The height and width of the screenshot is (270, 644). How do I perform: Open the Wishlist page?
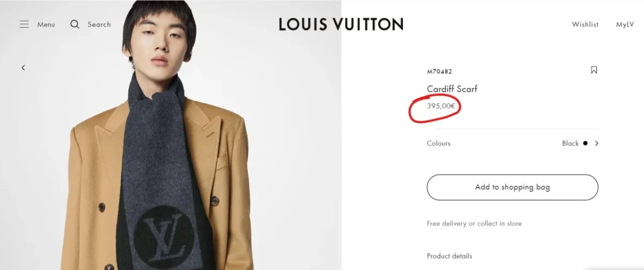pyautogui.click(x=585, y=25)
